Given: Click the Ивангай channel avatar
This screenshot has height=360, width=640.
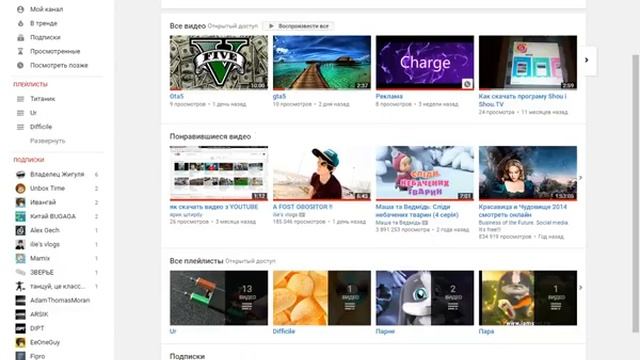Looking at the screenshot, I should pyautogui.click(x=20, y=202).
